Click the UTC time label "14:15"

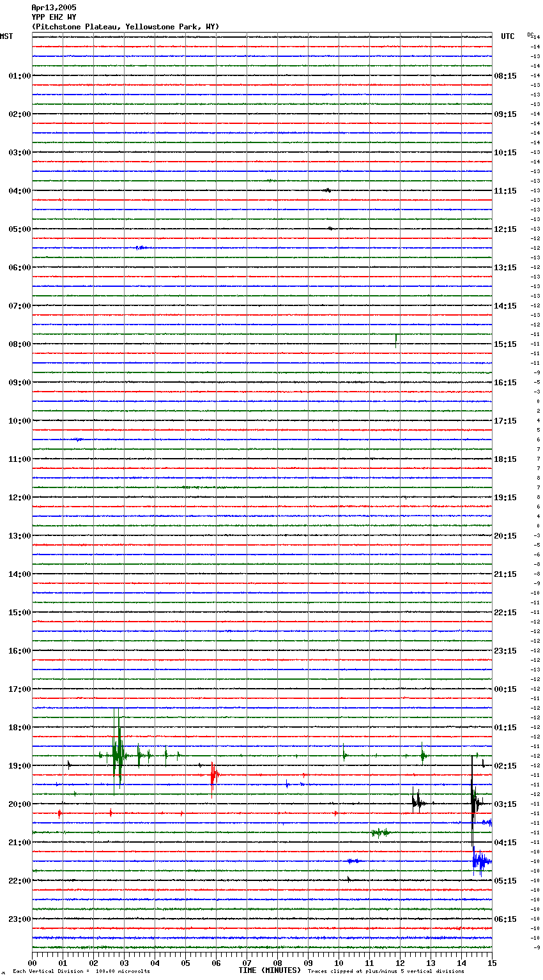pos(505,306)
